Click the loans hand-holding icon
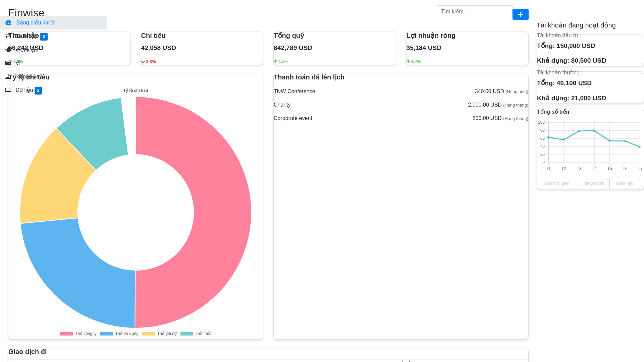The width and height of the screenshot is (644, 362). coord(8,77)
